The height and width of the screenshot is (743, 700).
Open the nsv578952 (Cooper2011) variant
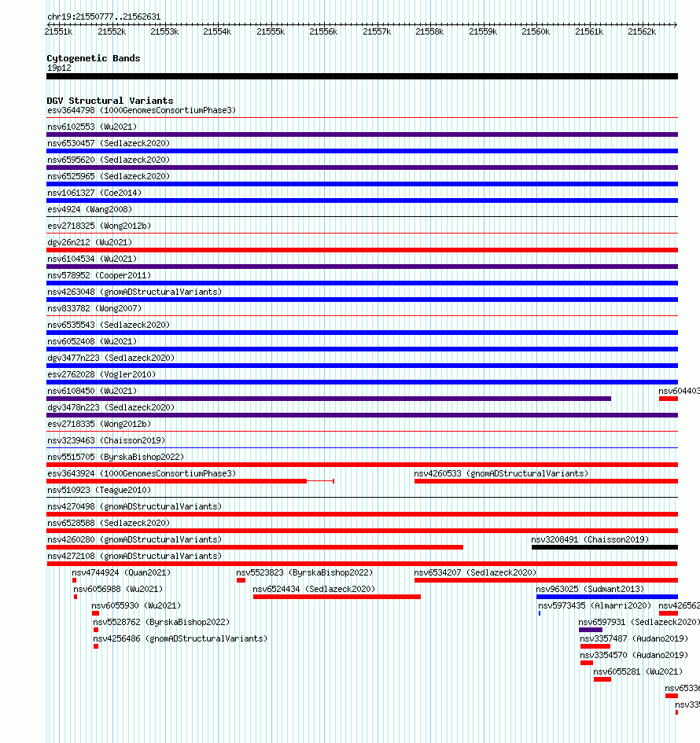[x=99, y=275]
